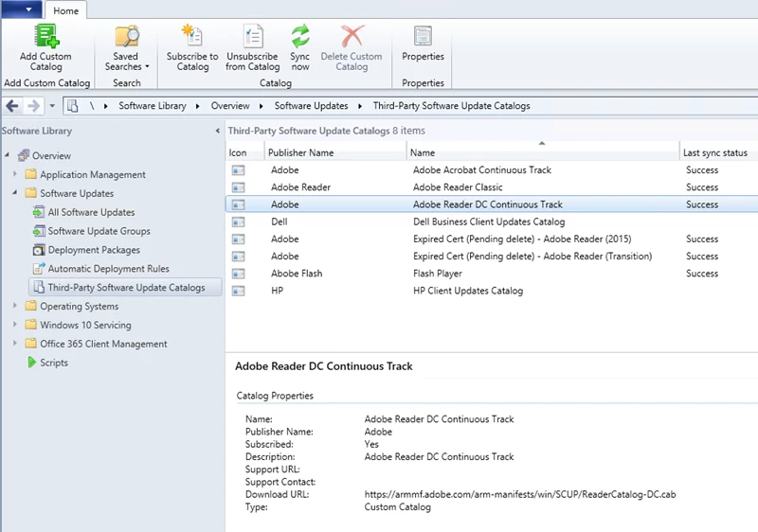Click Third-Party Software Update Catalogs breadcrumb
Viewport: 758px width, 532px height.
[452, 106]
